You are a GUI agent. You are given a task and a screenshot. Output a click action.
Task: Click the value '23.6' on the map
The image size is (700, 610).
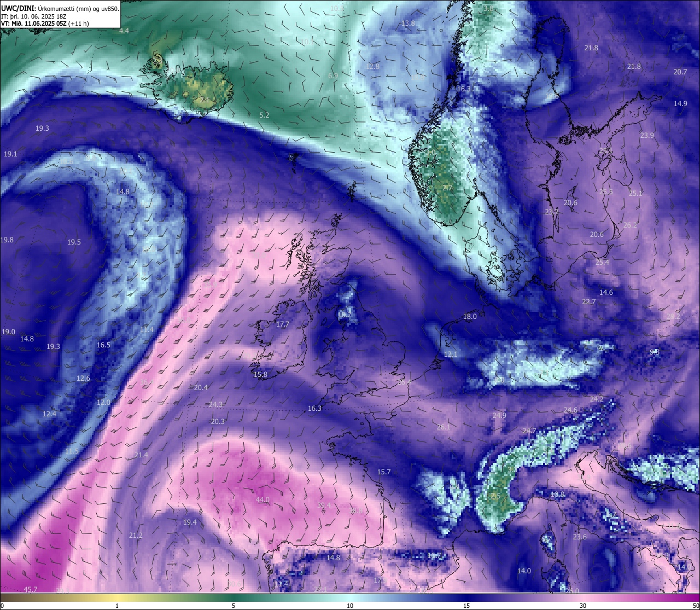click(580, 537)
